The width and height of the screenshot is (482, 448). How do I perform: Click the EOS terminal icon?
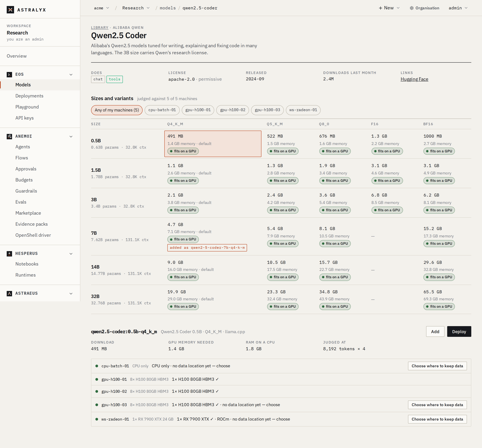(9, 74)
